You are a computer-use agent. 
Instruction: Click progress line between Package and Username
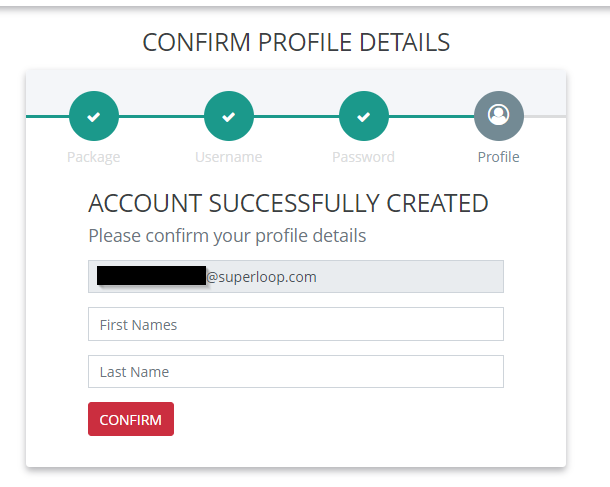pyautogui.click(x=161, y=117)
